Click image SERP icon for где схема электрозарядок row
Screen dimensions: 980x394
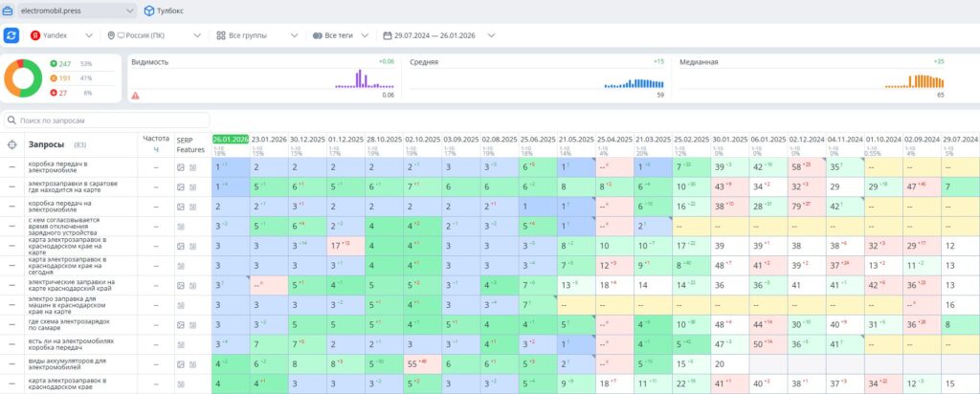coord(181,325)
